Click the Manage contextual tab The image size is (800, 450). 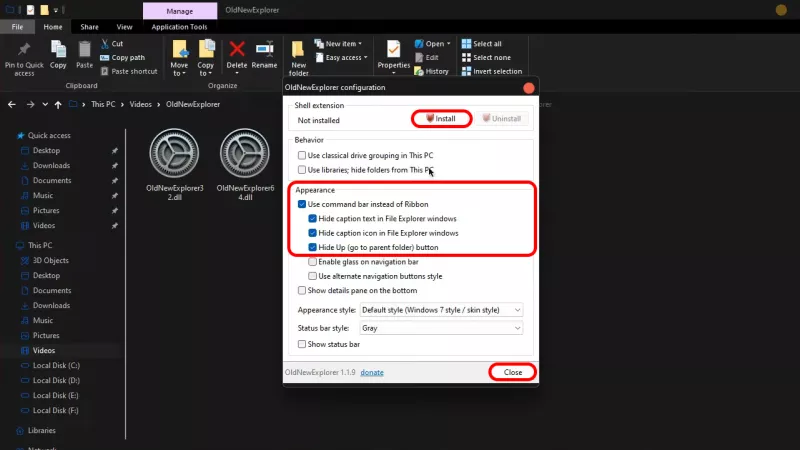(180, 11)
